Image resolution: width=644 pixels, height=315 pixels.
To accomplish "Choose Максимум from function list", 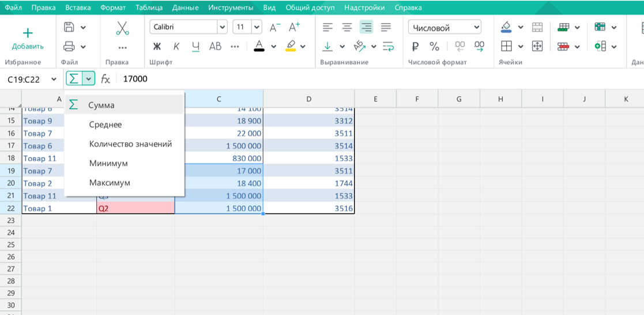I will pyautogui.click(x=124, y=183).
